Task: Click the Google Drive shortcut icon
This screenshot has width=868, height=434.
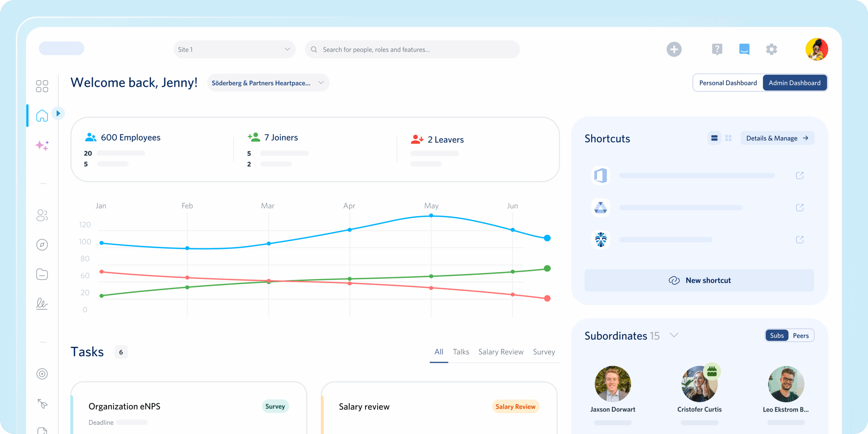Action: click(x=601, y=208)
